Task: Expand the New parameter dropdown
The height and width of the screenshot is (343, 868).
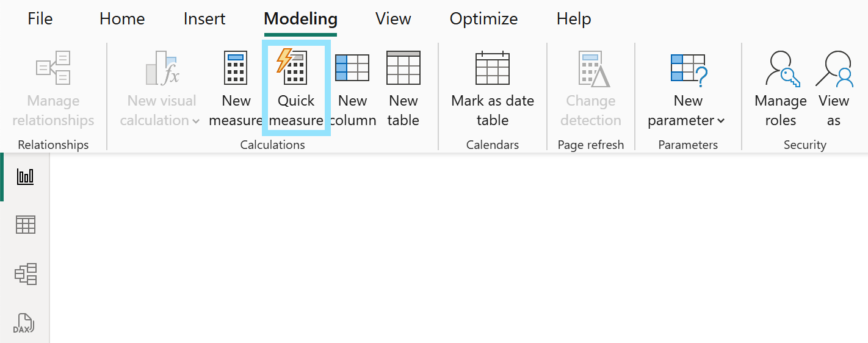Action: 721,121
